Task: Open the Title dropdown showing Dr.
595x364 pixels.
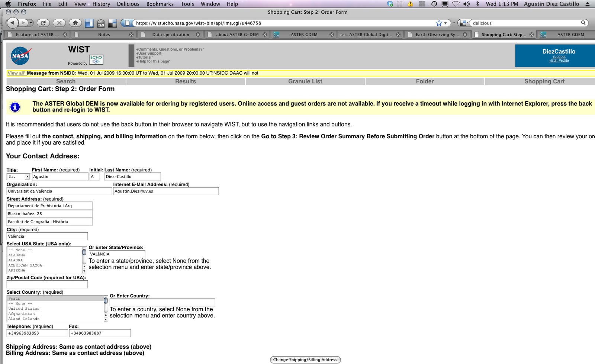Action: pos(18,177)
